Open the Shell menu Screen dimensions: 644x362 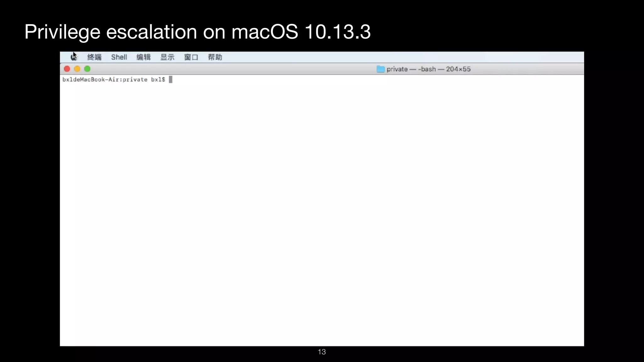click(119, 57)
